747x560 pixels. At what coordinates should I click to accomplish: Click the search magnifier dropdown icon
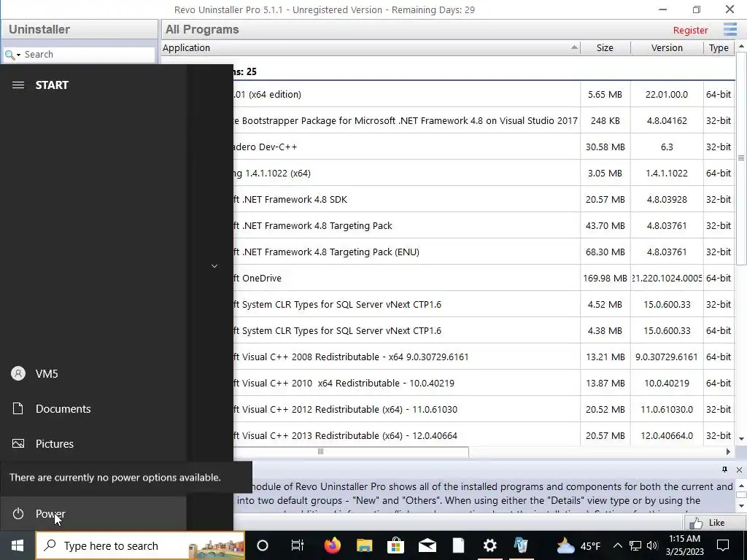(x=12, y=55)
